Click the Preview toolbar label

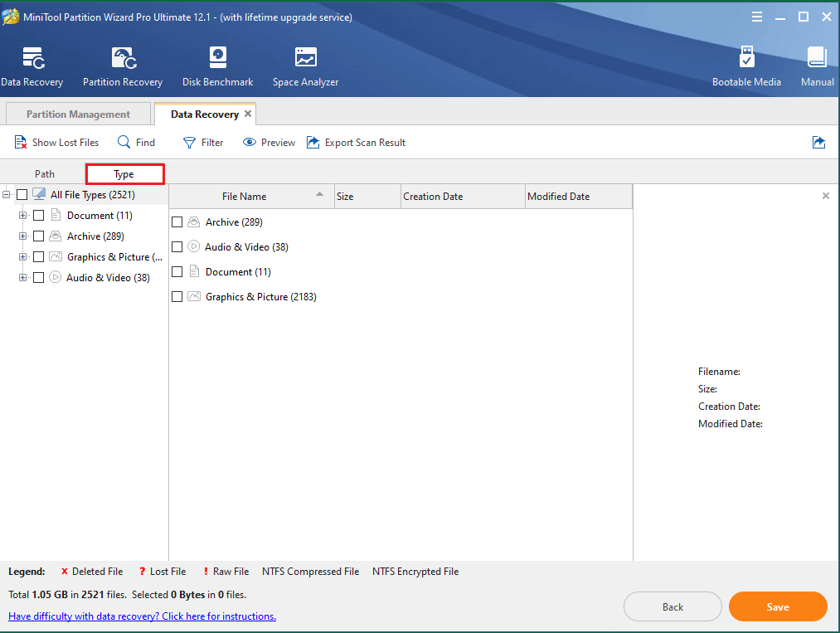[x=278, y=143]
